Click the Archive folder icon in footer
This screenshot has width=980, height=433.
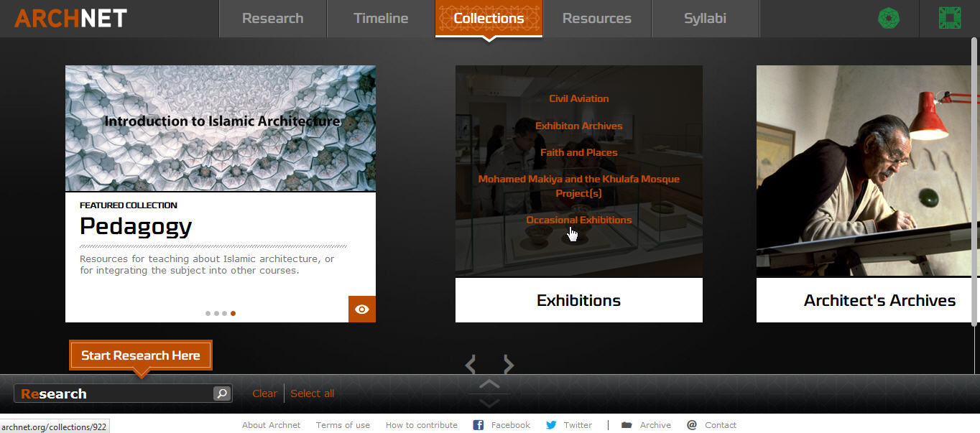(627, 425)
